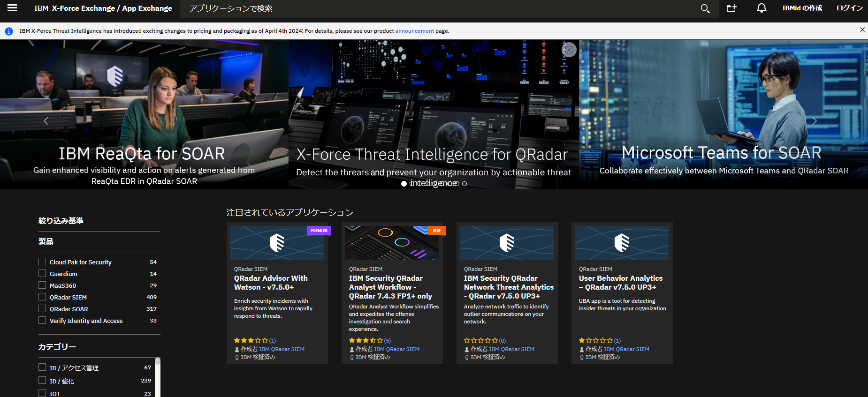Viewport: 868px width, 397px height.
Task: Click the shield logo on Network Threat Analytics card
Action: [507, 243]
